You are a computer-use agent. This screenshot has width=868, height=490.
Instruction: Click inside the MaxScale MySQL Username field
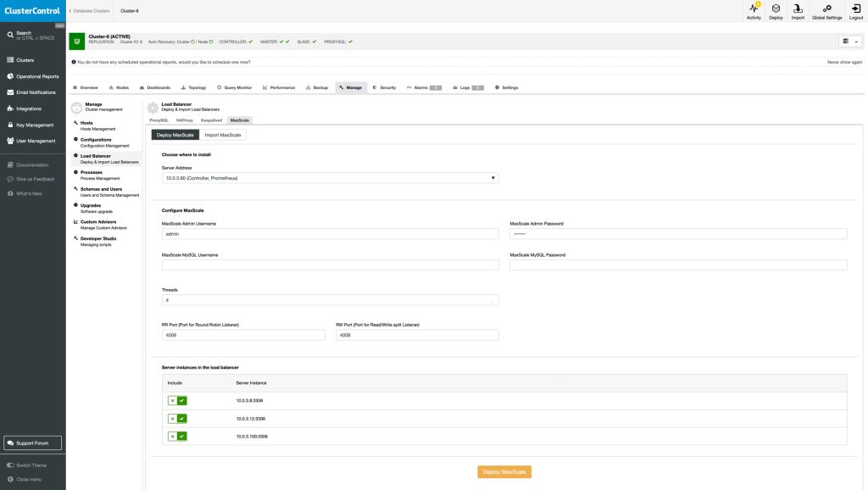tap(331, 264)
